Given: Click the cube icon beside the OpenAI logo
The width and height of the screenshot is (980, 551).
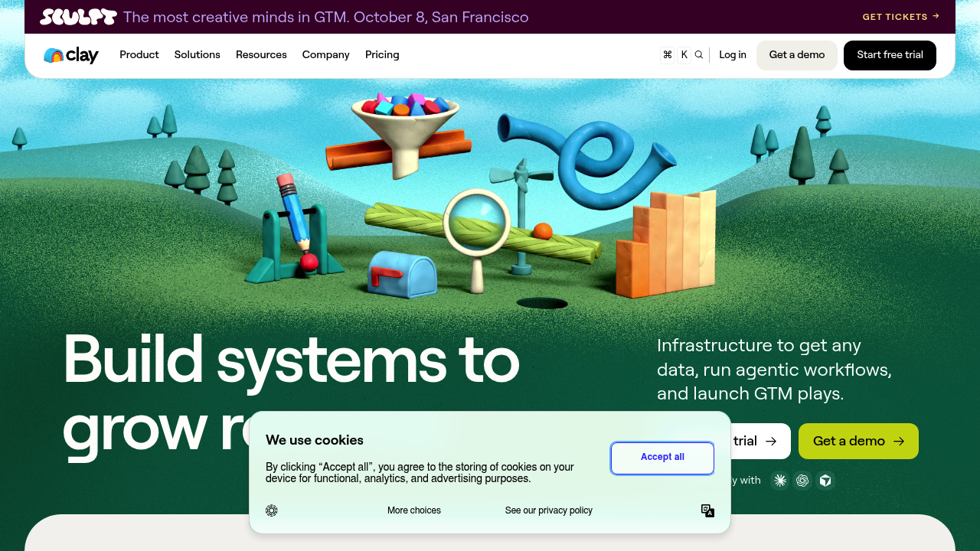Looking at the screenshot, I should click(x=825, y=481).
